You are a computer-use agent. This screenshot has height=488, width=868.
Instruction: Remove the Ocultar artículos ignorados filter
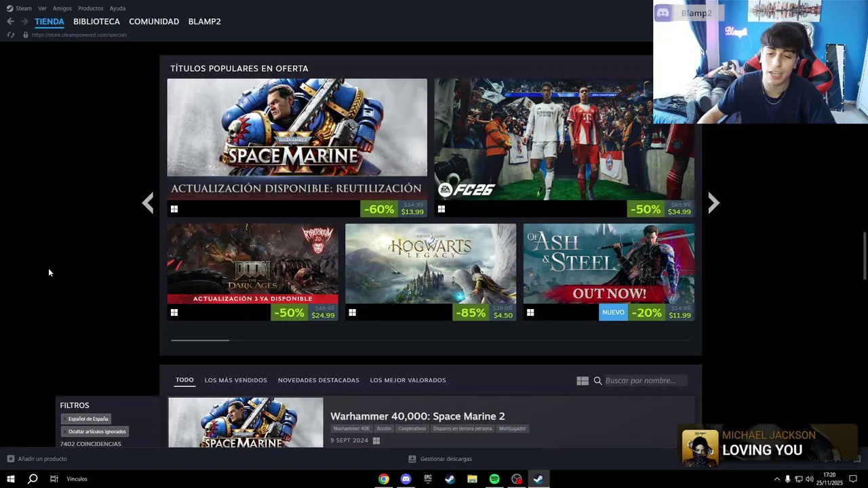tap(65, 432)
